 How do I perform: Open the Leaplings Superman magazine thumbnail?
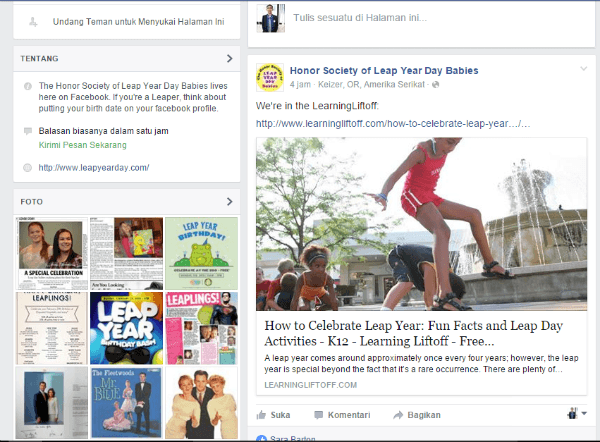point(201,328)
